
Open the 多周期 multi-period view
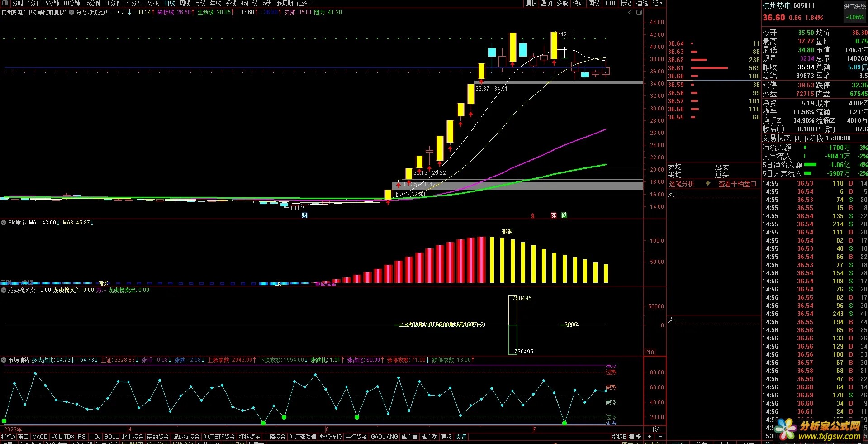[285, 3]
